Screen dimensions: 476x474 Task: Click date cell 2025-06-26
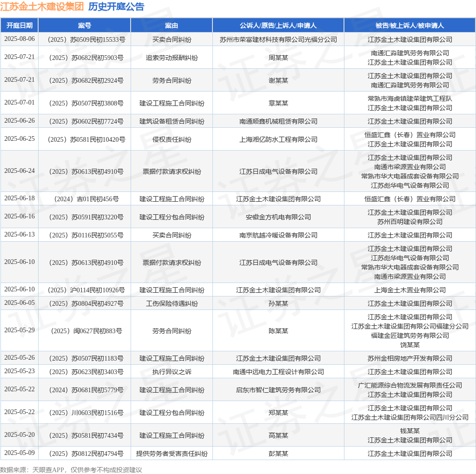point(20,121)
